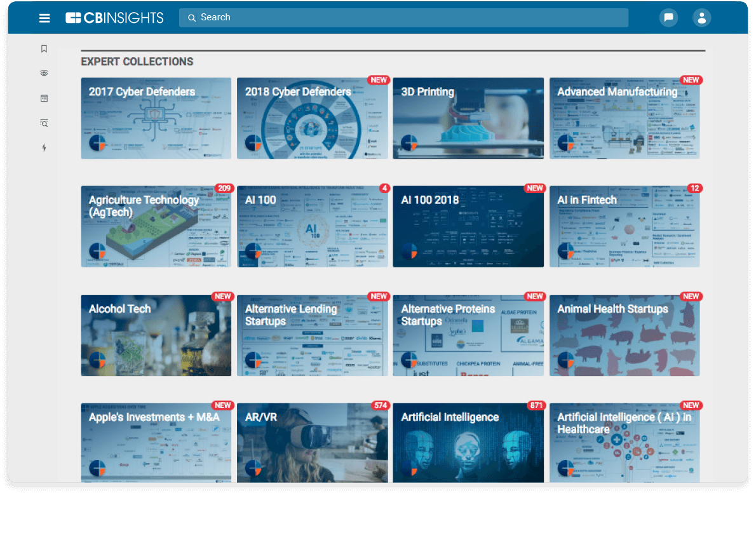Click NEW badge on Animal Health Startups

(691, 297)
